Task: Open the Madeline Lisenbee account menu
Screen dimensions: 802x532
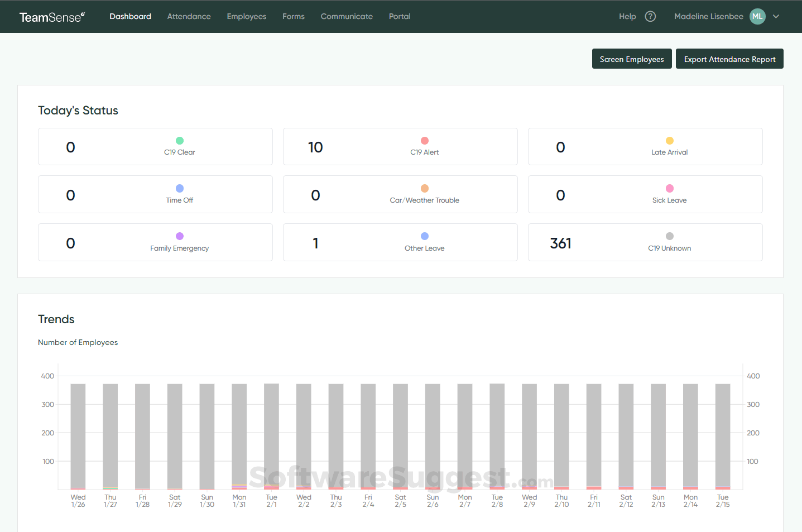Action: point(709,16)
